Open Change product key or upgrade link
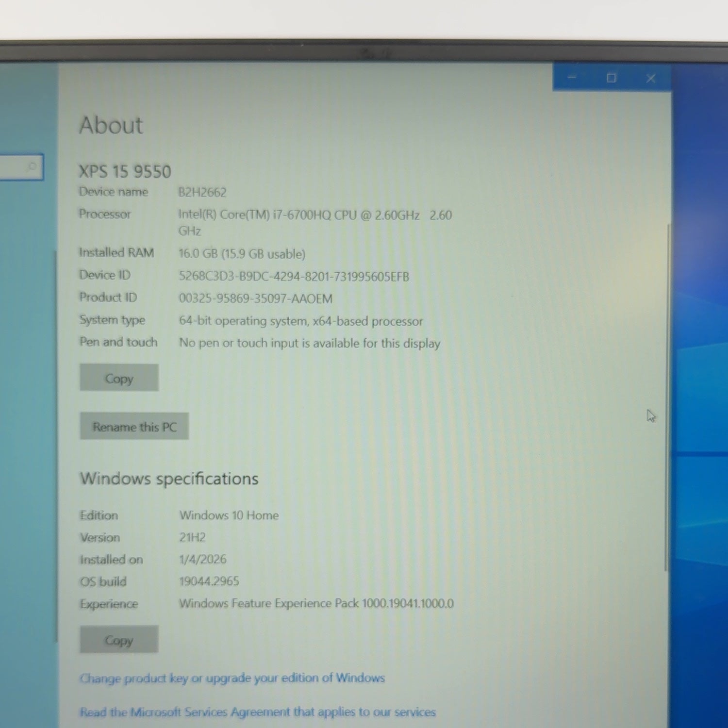This screenshot has width=728, height=728. [x=232, y=678]
